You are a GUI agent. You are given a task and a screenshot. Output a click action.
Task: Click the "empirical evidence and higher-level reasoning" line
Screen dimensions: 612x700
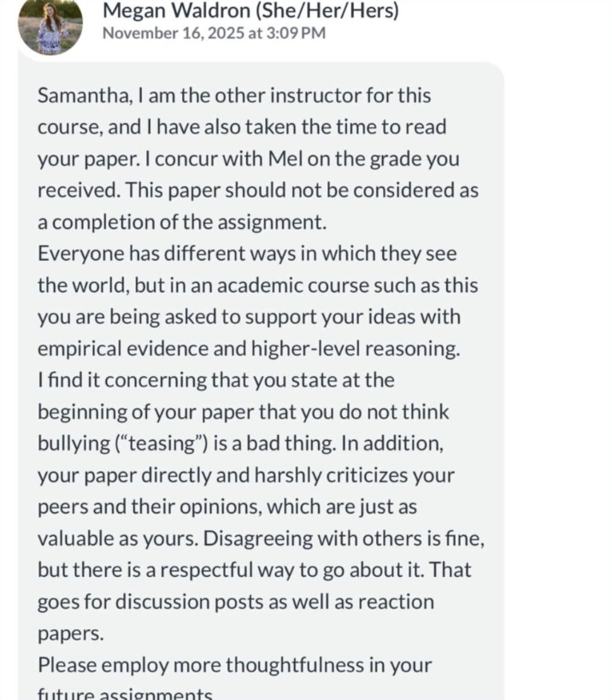coord(249,349)
